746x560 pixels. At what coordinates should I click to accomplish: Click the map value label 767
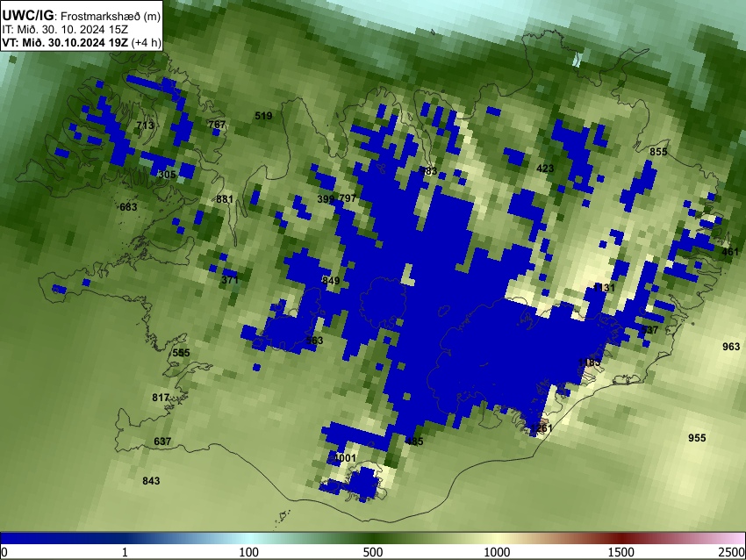217,125
